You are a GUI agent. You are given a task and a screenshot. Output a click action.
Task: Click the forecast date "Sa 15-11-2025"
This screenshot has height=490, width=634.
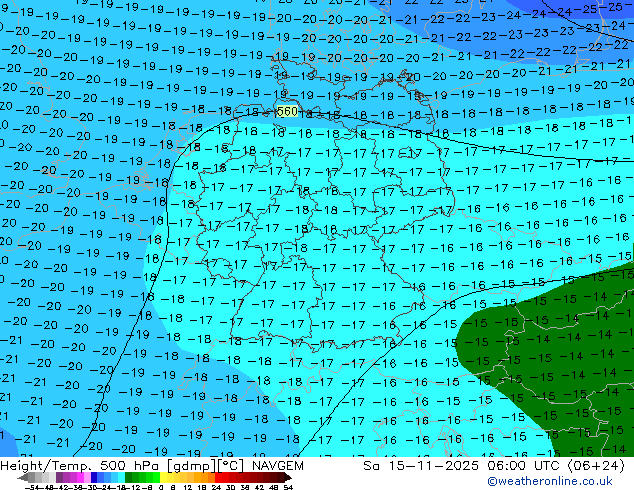(421, 466)
